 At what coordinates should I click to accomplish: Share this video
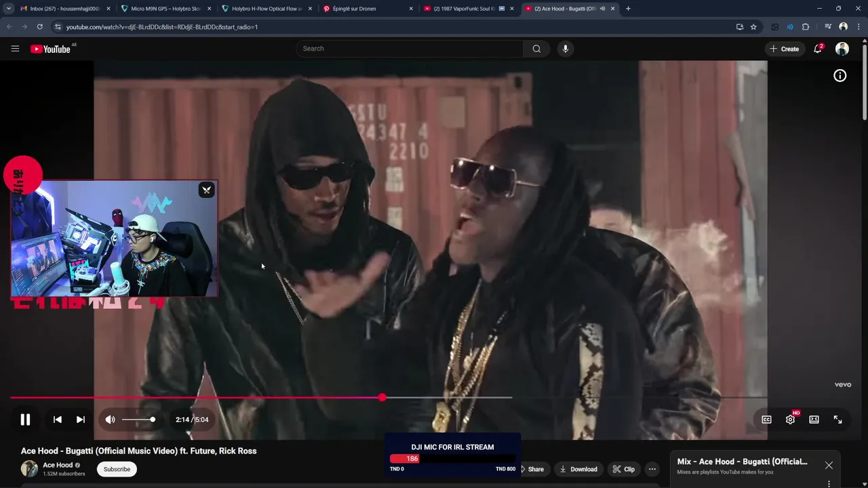[x=532, y=469]
